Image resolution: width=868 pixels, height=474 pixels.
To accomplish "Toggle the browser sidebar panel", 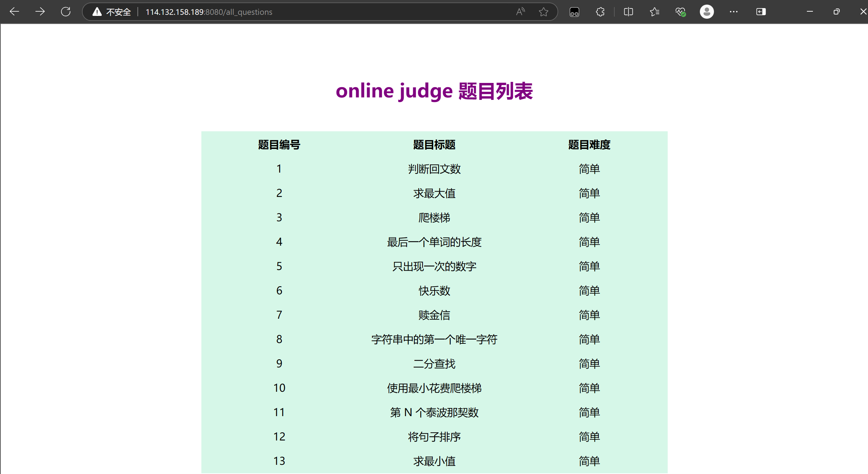I will (761, 12).
